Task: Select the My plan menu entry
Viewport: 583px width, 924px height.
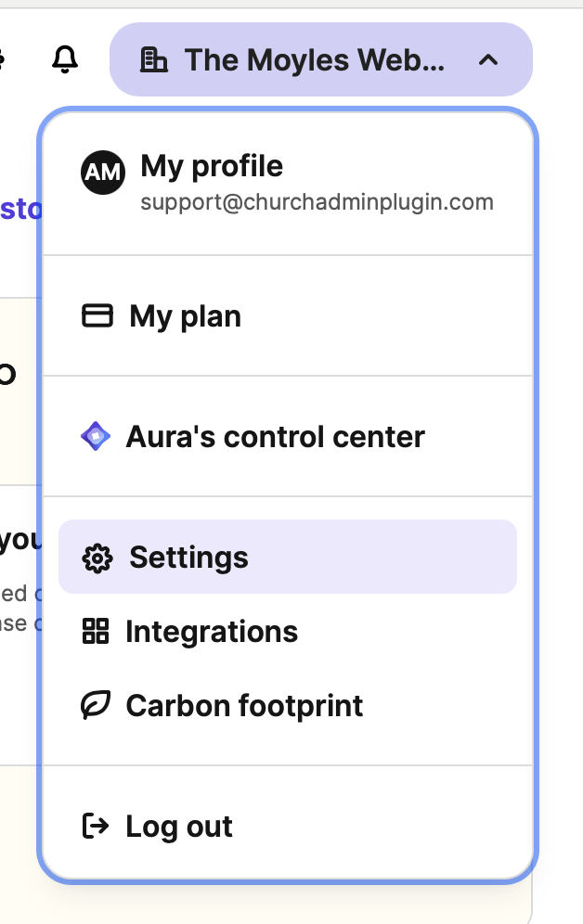Action: click(x=186, y=316)
